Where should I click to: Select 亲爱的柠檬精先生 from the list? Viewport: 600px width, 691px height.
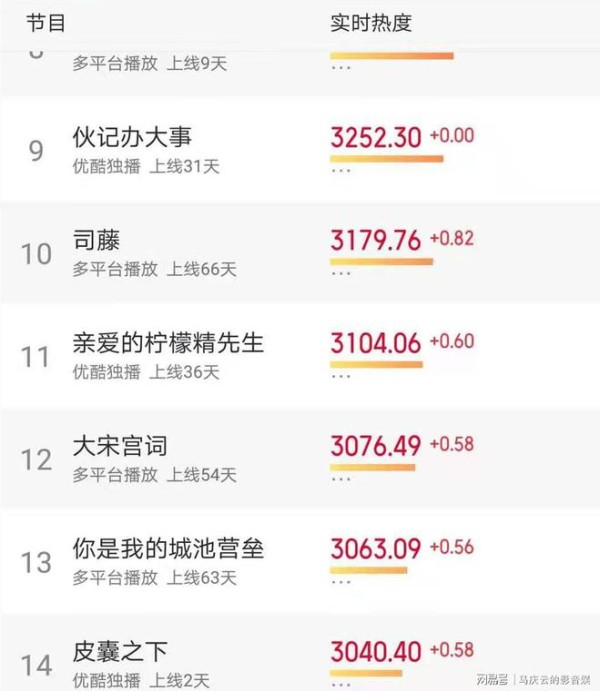pyautogui.click(x=168, y=343)
